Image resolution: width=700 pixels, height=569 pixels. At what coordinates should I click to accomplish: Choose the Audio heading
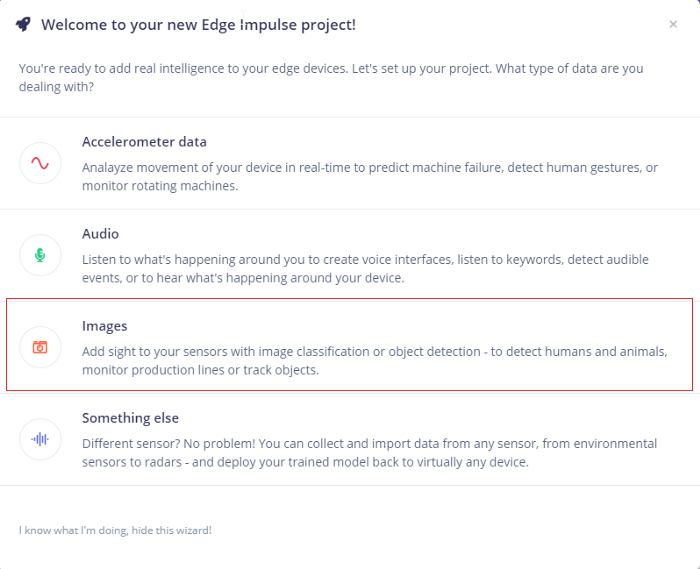click(100, 234)
